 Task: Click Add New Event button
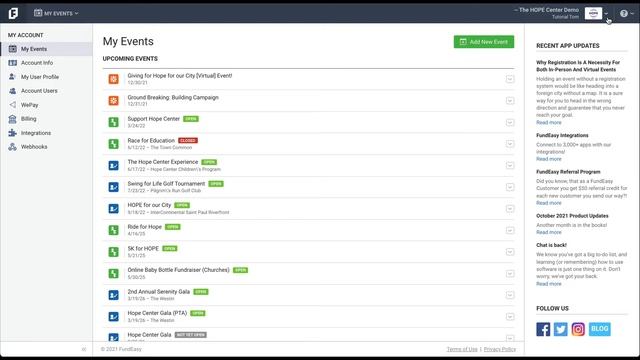tap(484, 42)
